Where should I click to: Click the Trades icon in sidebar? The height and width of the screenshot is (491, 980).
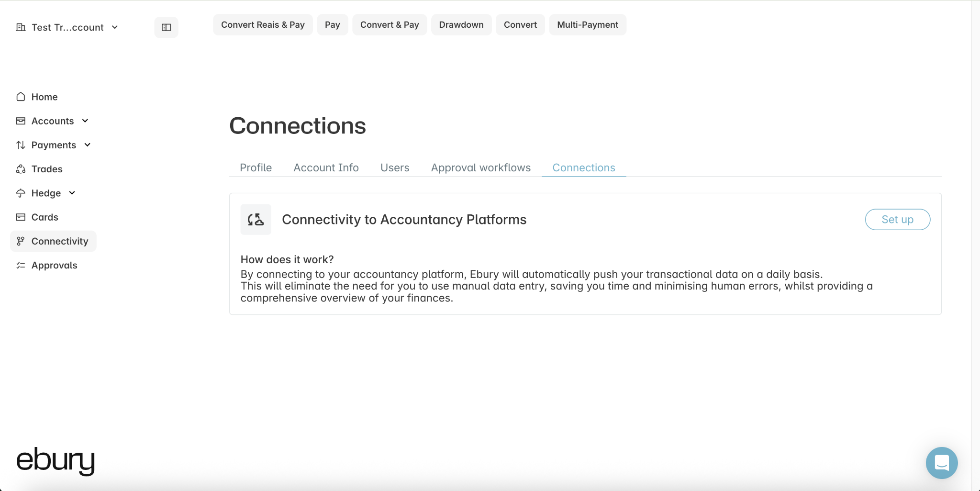[x=21, y=169]
